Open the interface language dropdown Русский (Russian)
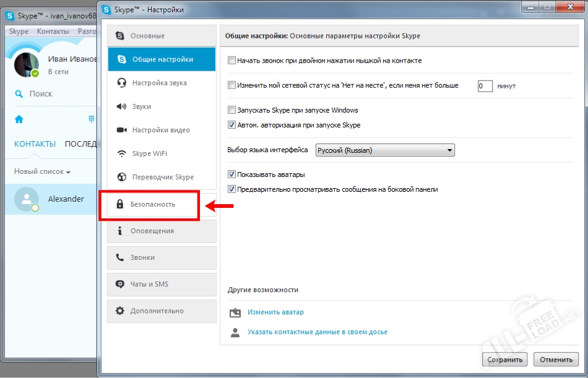The image size is (588, 378). click(385, 150)
